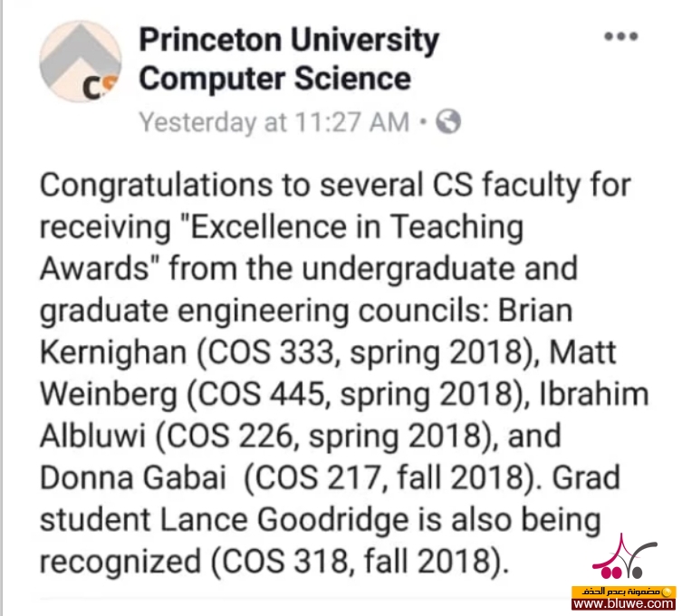Click the name Kernighan in post
The width and height of the screenshot is (682, 616).
point(113,352)
